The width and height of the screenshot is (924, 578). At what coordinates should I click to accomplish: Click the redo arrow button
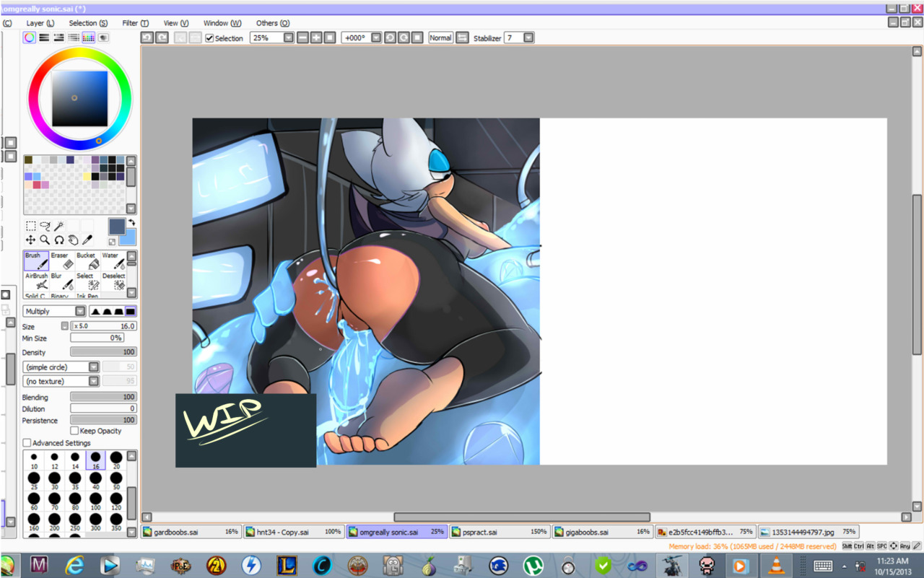pyautogui.click(x=162, y=38)
